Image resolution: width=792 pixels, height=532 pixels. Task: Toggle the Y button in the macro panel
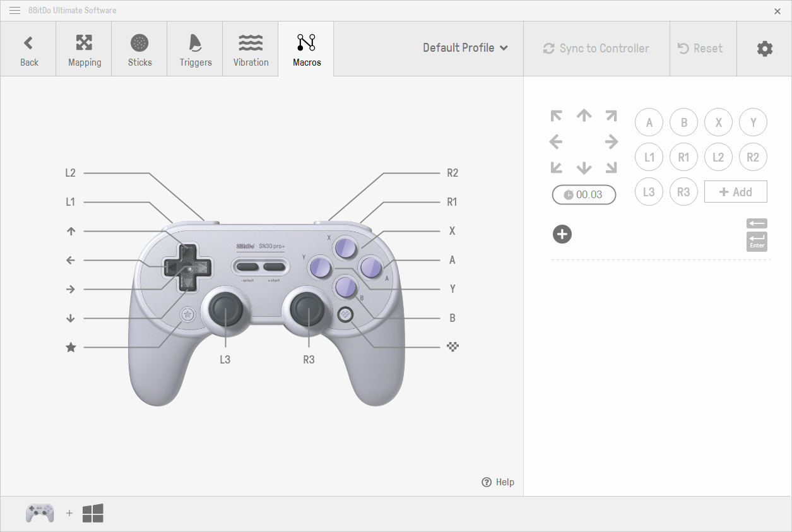click(753, 122)
